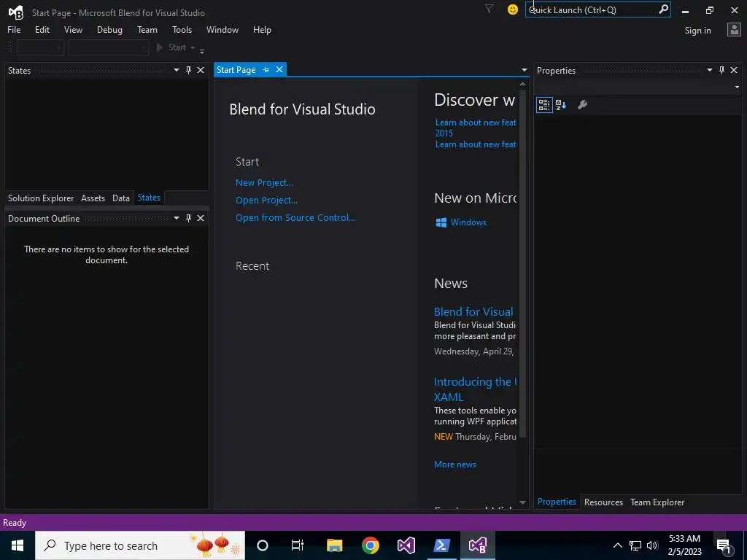The height and width of the screenshot is (560, 747).
Task: Click Sign in at top right
Action: point(697,31)
